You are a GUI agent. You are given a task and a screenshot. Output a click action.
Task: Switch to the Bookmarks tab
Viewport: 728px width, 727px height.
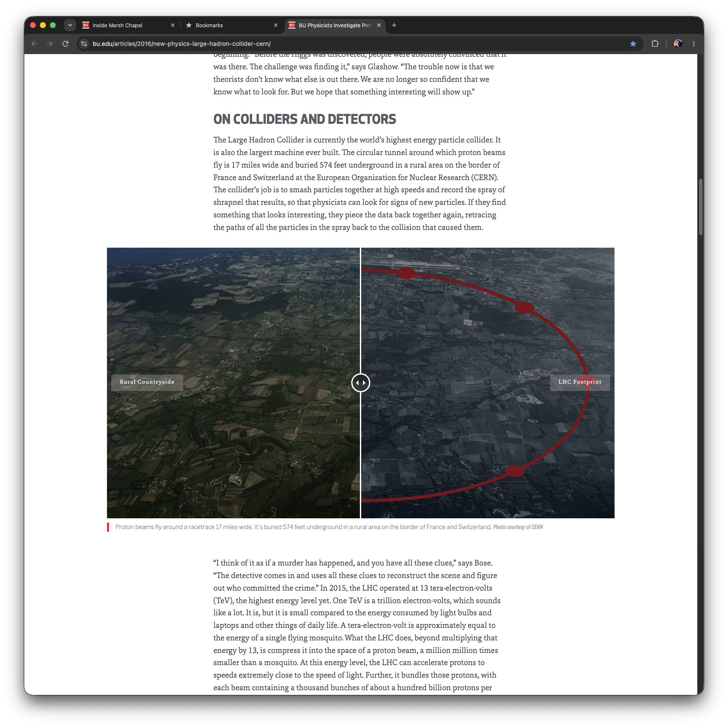coord(232,25)
